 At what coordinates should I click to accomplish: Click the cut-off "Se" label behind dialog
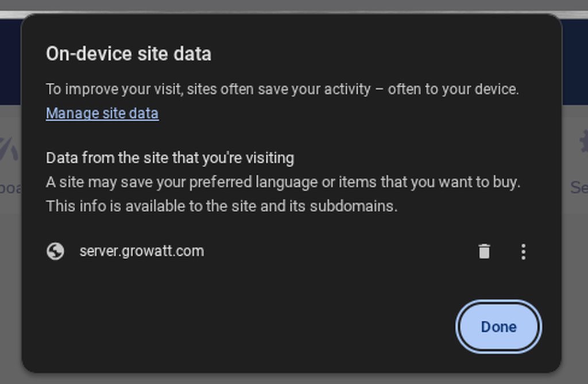(x=578, y=187)
